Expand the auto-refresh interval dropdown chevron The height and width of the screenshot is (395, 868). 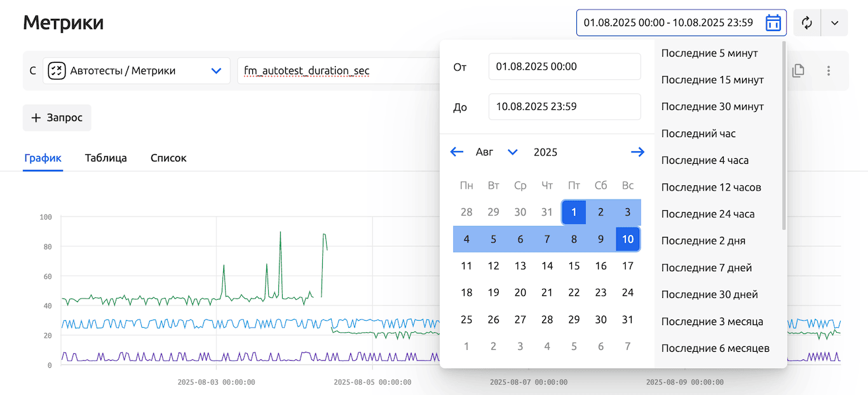[x=835, y=23]
